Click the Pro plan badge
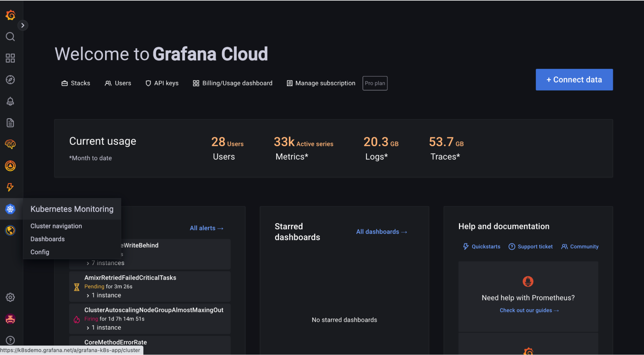Screen dimensions: 644x355 pyautogui.click(x=375, y=83)
